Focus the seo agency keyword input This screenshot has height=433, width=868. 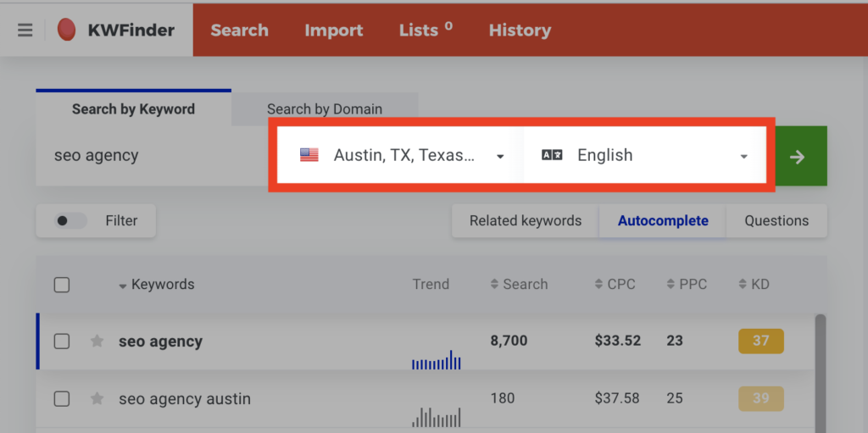click(x=153, y=156)
